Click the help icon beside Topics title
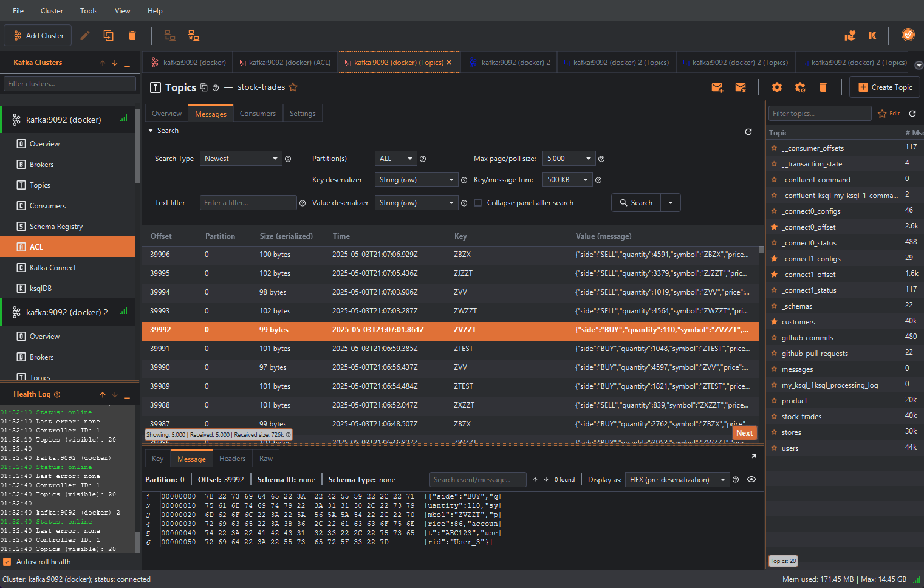Screen dimensions: 924x588 click(x=216, y=87)
